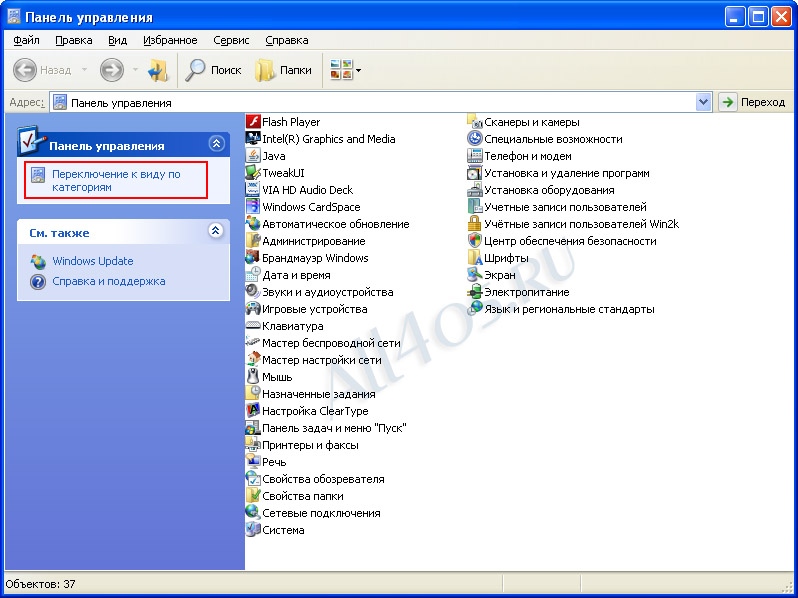The image size is (798, 598).
Task: Open the Windows Update link
Action: [x=93, y=261]
